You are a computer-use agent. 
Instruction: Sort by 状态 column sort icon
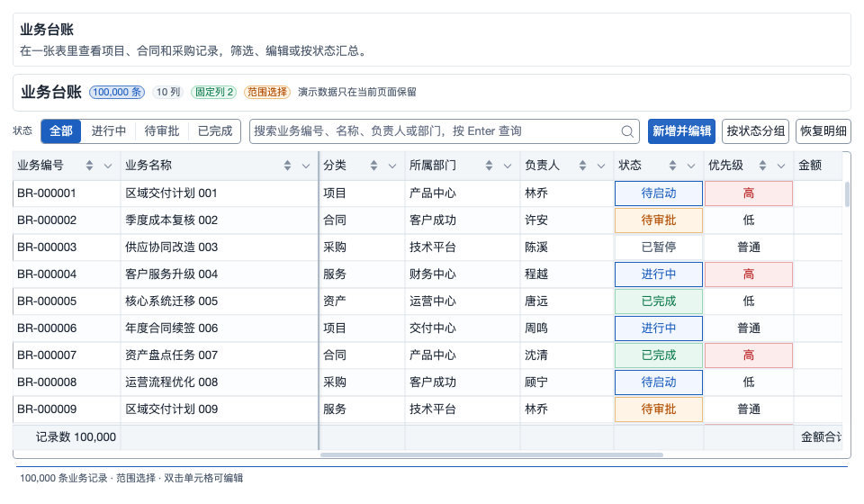[x=672, y=166]
